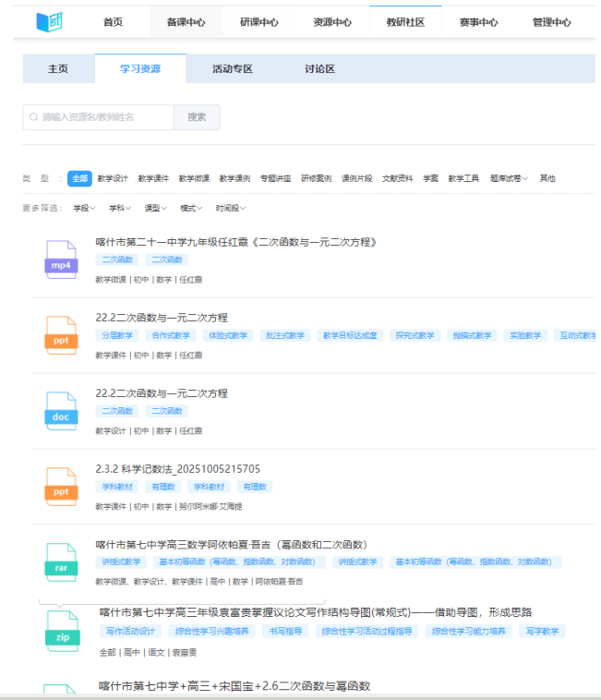Screen dimensions: 601x700
Task: Filter by 文献资料 type
Action: point(398,178)
